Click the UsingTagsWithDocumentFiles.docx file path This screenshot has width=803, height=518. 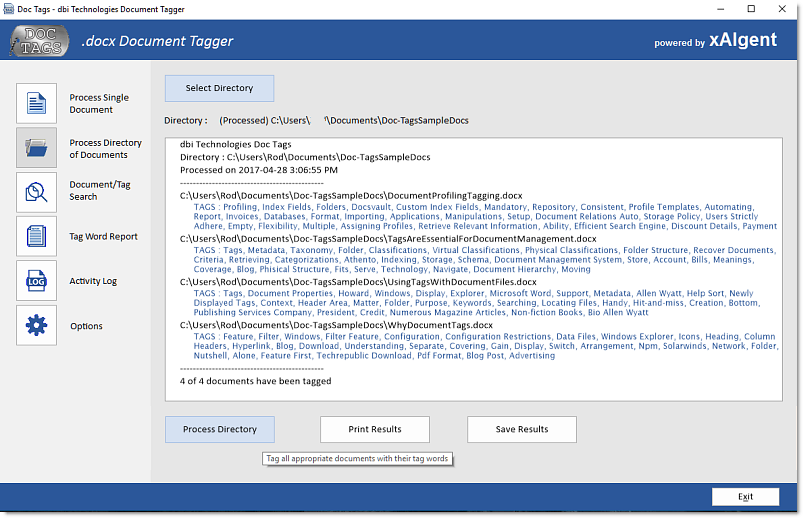click(358, 282)
